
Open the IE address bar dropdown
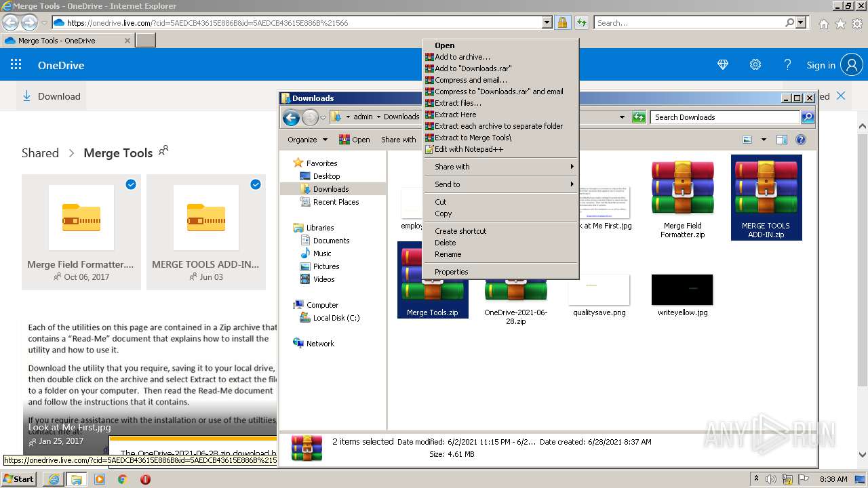coord(547,22)
